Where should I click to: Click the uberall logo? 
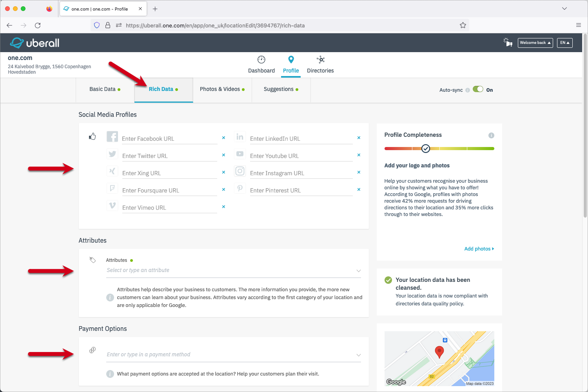click(x=34, y=43)
